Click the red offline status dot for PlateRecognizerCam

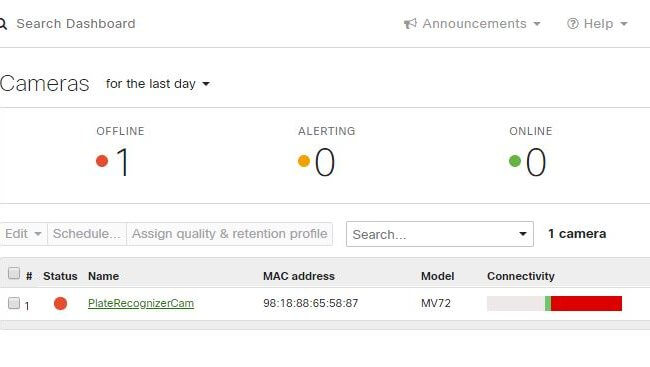61,303
